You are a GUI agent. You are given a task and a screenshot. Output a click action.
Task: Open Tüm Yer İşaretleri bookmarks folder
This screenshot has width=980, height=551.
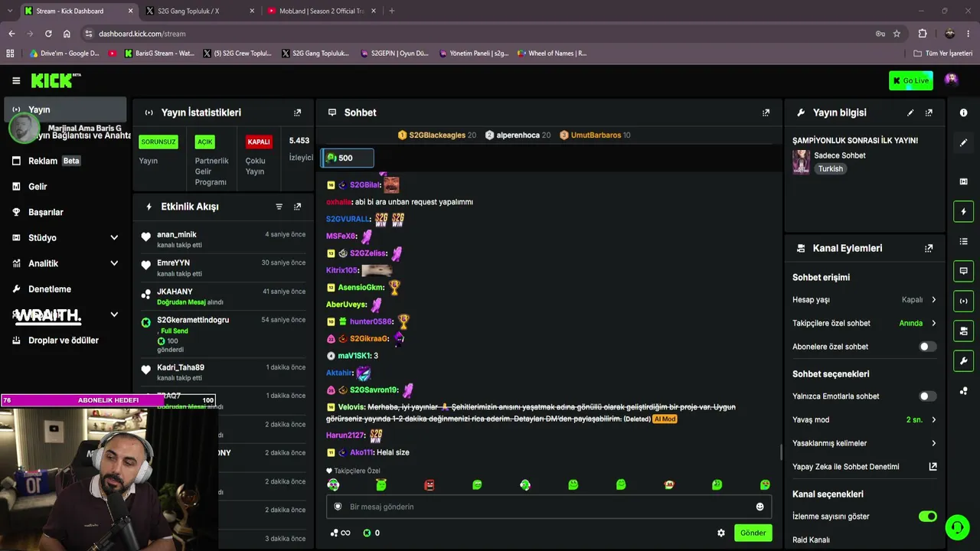(942, 54)
